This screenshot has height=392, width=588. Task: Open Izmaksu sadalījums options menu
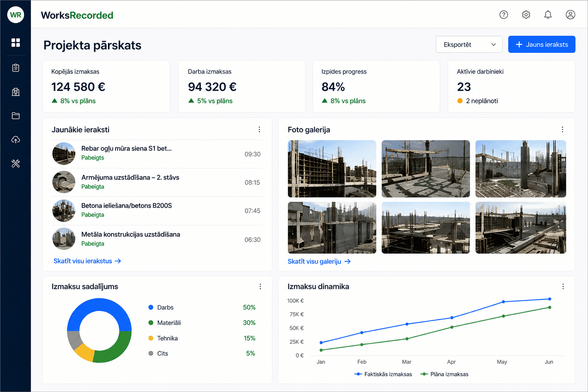coord(260,286)
